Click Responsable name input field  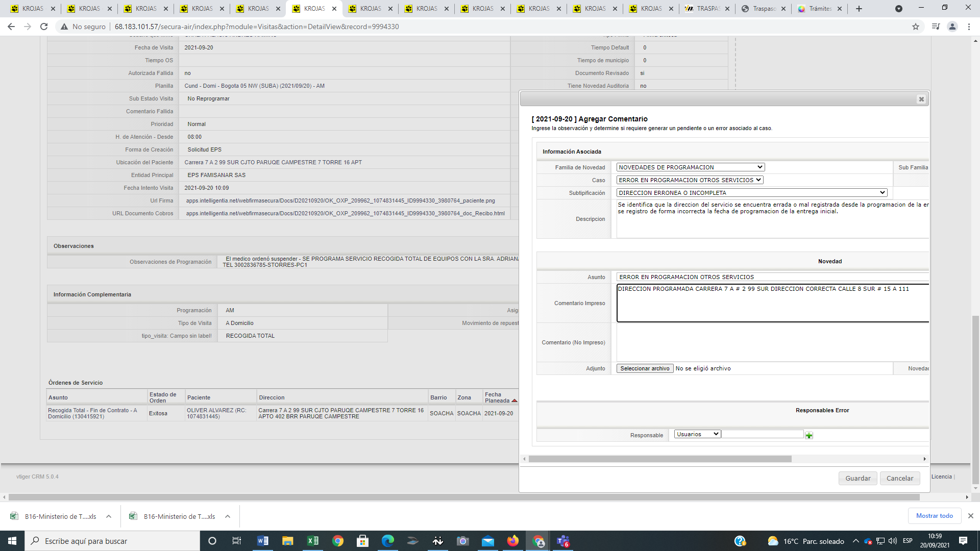coord(763,434)
